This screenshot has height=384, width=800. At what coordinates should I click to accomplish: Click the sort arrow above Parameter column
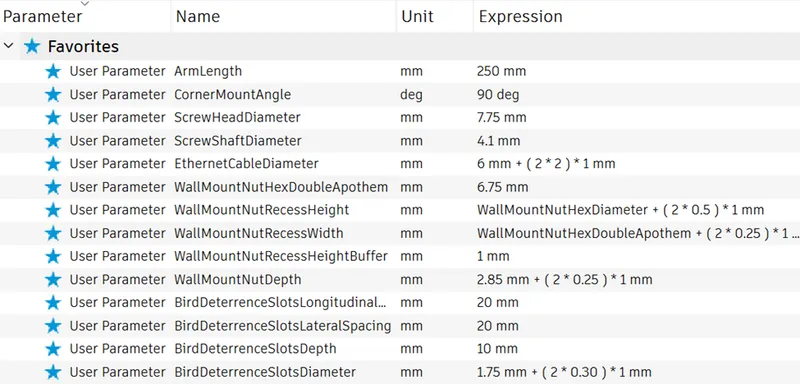[x=85, y=4]
